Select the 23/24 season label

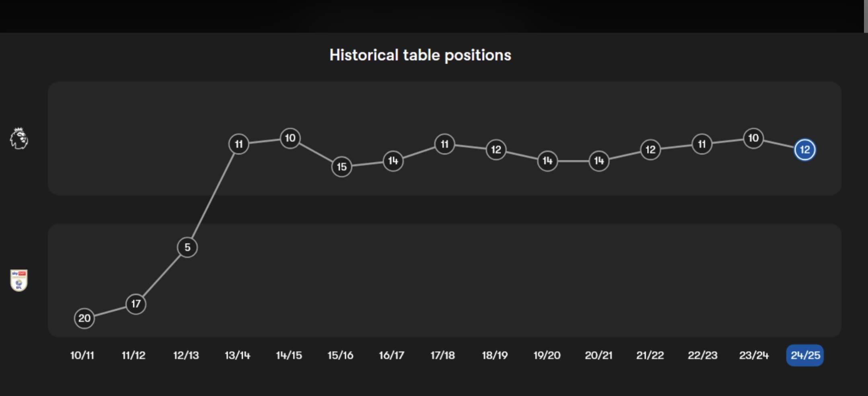click(754, 355)
